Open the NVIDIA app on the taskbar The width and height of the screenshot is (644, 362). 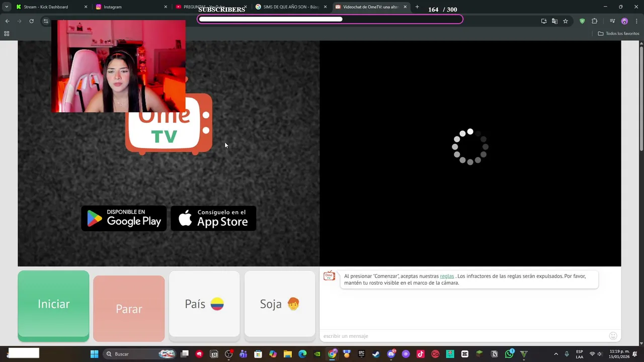(317, 354)
